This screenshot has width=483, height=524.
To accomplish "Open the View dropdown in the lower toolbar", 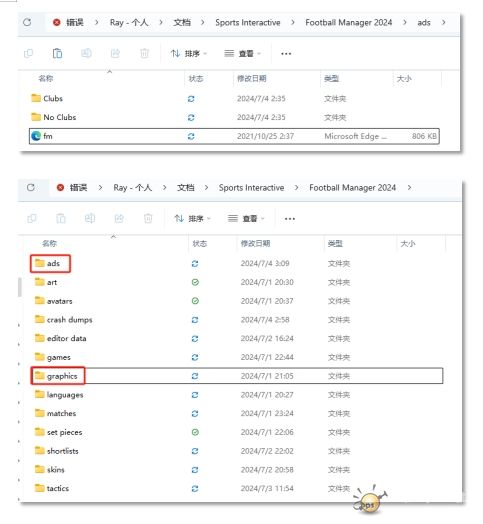I will coord(246,219).
